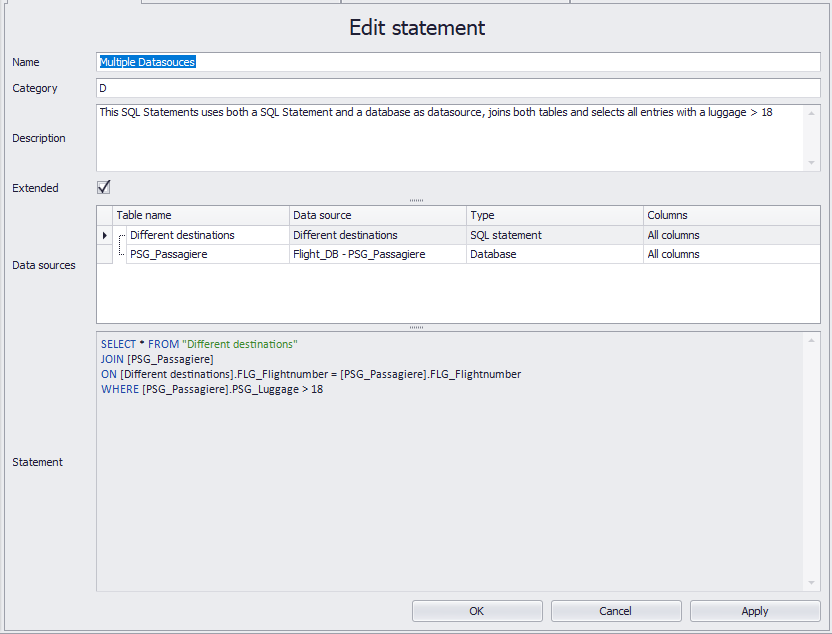Click the splitter grip above Data sources grid
The height and width of the screenshot is (634, 832).
pyautogui.click(x=417, y=201)
